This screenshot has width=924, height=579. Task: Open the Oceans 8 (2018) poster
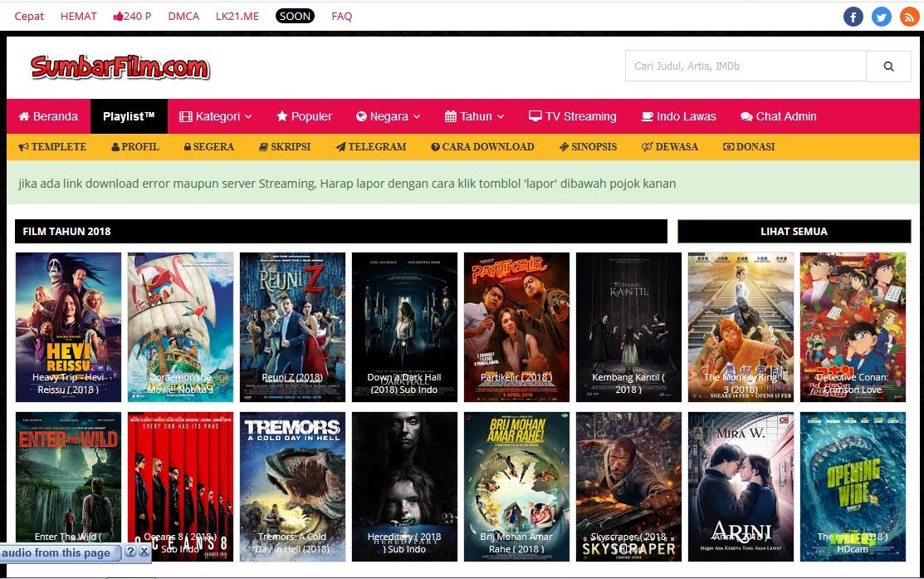(180, 487)
